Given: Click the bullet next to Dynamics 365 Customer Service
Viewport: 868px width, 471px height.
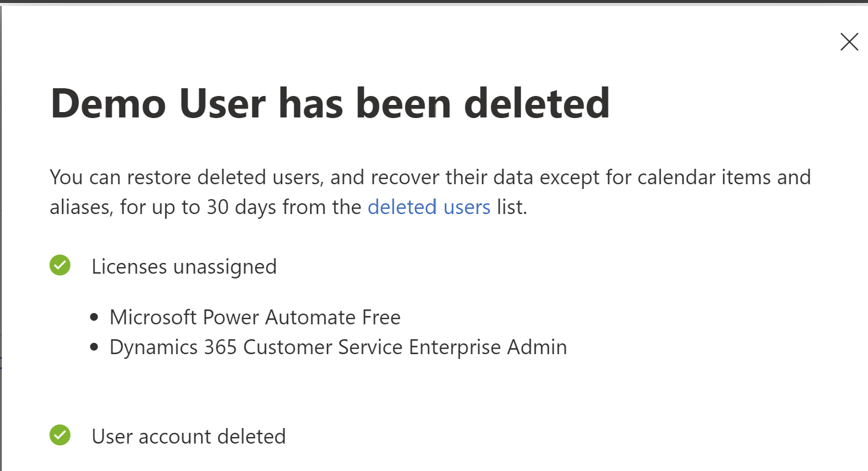Looking at the screenshot, I should click(95, 346).
